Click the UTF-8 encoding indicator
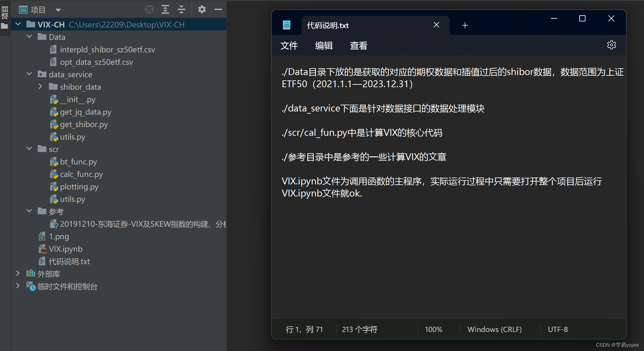Viewport: 644px width, 351px height. click(558, 329)
